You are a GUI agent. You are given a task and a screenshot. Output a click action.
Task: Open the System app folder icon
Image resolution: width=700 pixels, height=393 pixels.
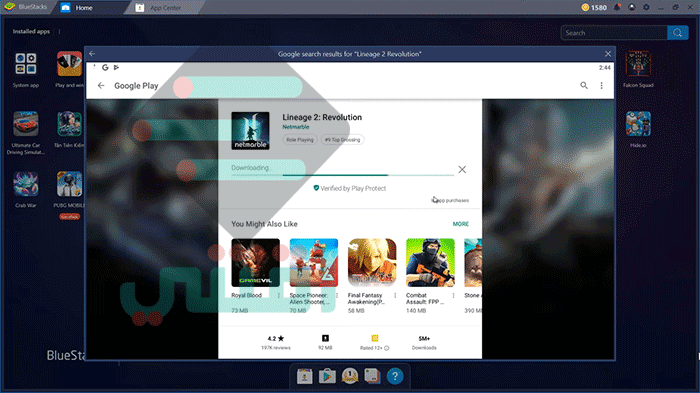pyautogui.click(x=25, y=63)
